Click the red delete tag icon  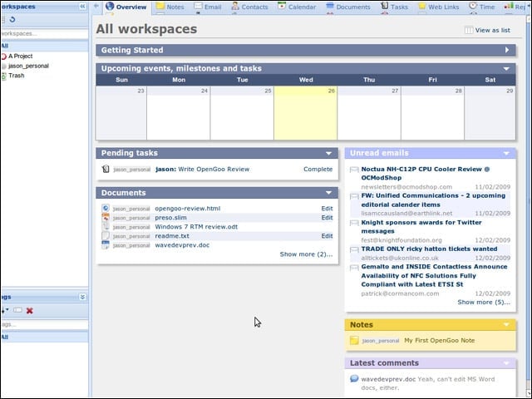30,310
